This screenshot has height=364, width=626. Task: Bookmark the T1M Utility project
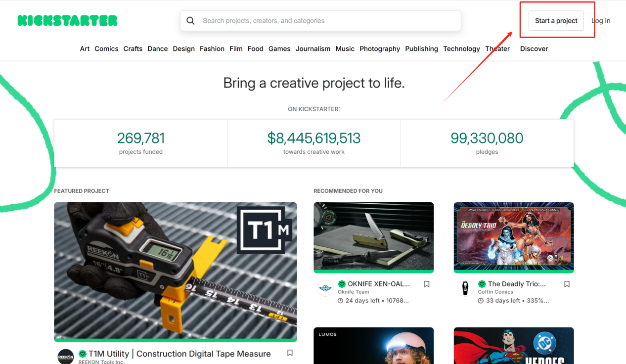[290, 353]
